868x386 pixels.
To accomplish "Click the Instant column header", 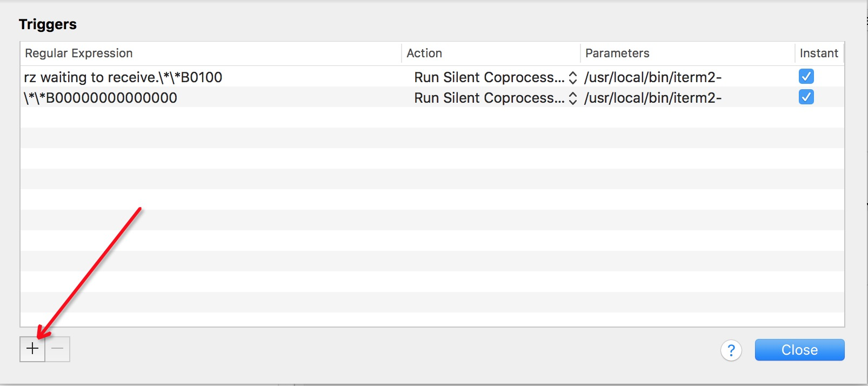I will click(x=819, y=53).
